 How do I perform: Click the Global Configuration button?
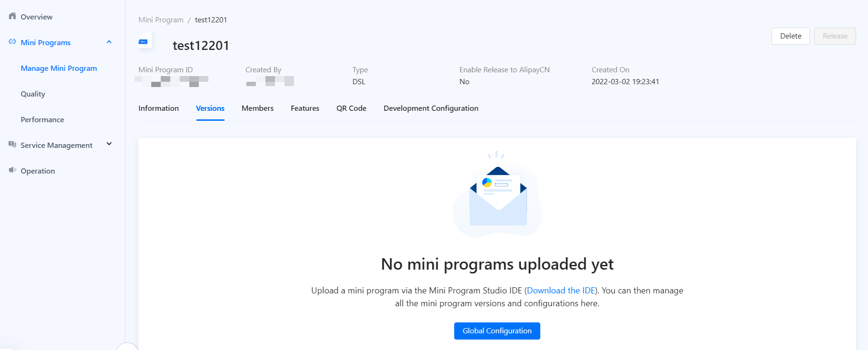pyautogui.click(x=497, y=331)
